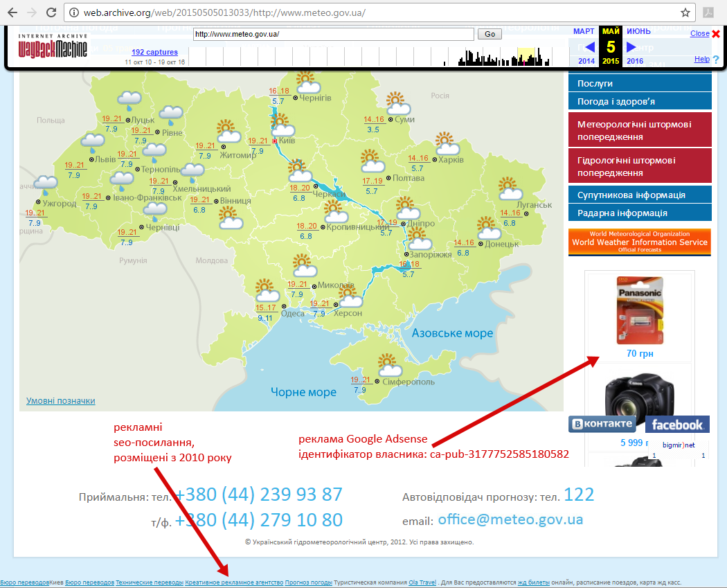Open the Послуги menu item

point(640,82)
